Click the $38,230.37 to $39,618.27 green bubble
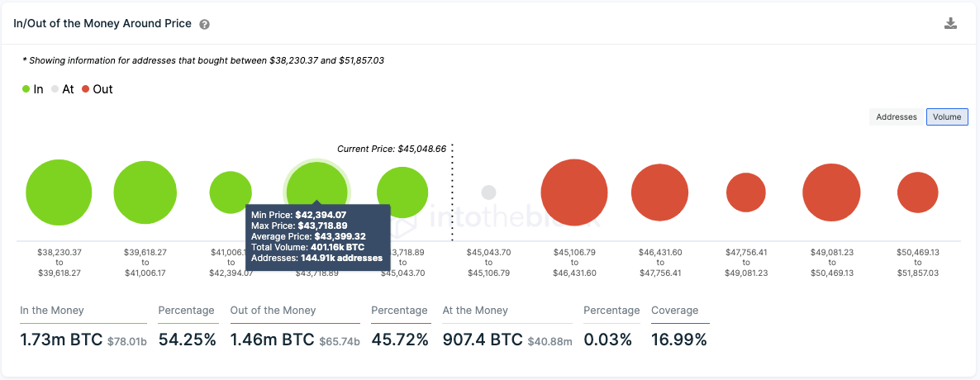This screenshot has width=980, height=380. click(x=59, y=192)
